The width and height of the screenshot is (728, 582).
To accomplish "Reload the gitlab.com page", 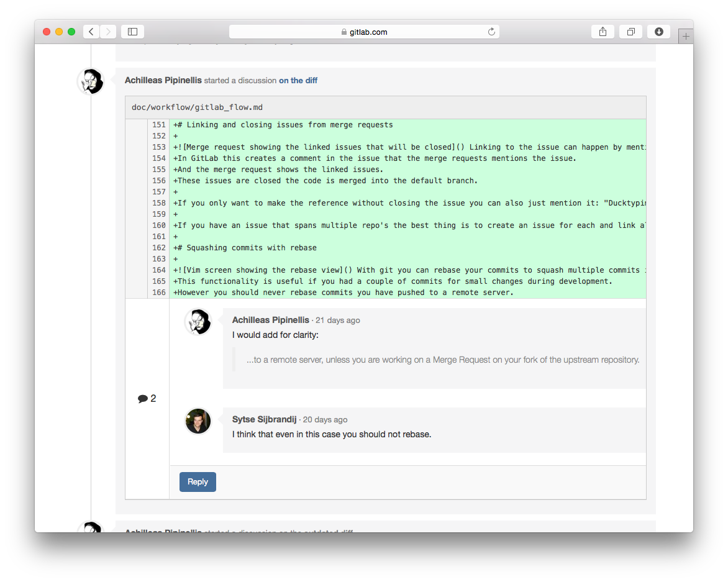I will click(491, 31).
